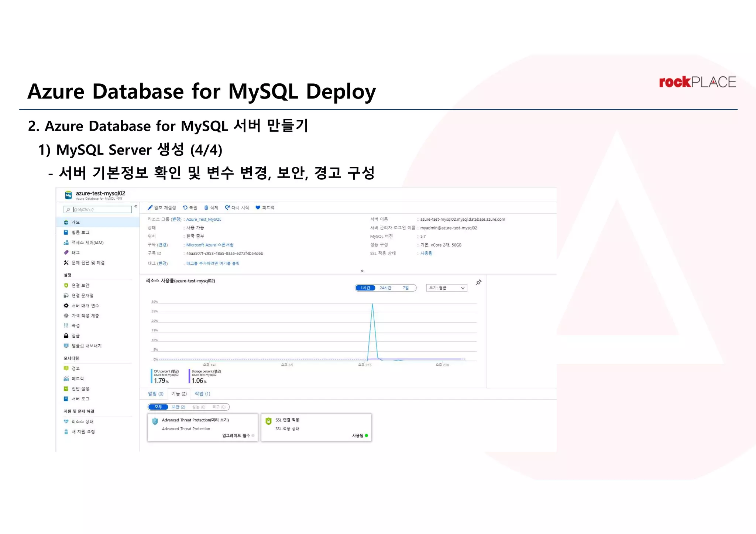This screenshot has height=534, width=756.
Task: Open the 서버 매개 변수 gear icon
Action: click(x=66, y=306)
